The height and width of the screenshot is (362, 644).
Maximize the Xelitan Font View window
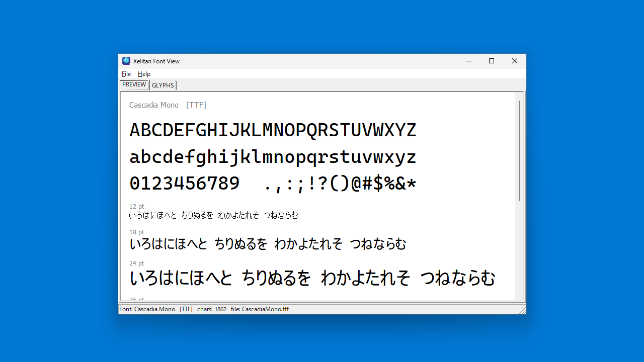coord(492,61)
